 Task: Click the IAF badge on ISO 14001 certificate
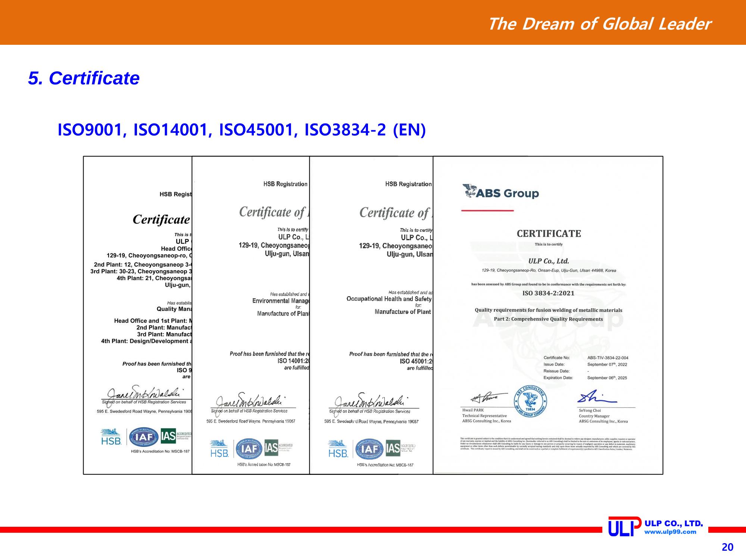click(x=249, y=448)
